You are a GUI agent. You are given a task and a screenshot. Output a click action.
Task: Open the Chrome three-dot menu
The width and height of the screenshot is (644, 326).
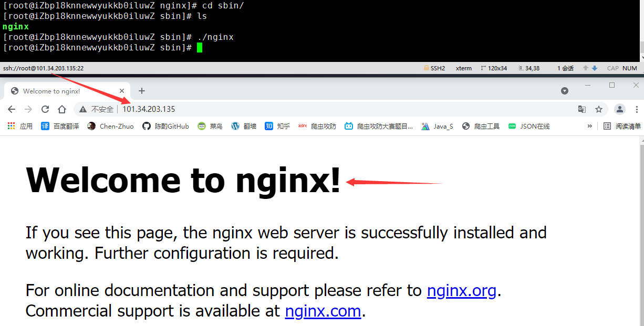tap(637, 109)
